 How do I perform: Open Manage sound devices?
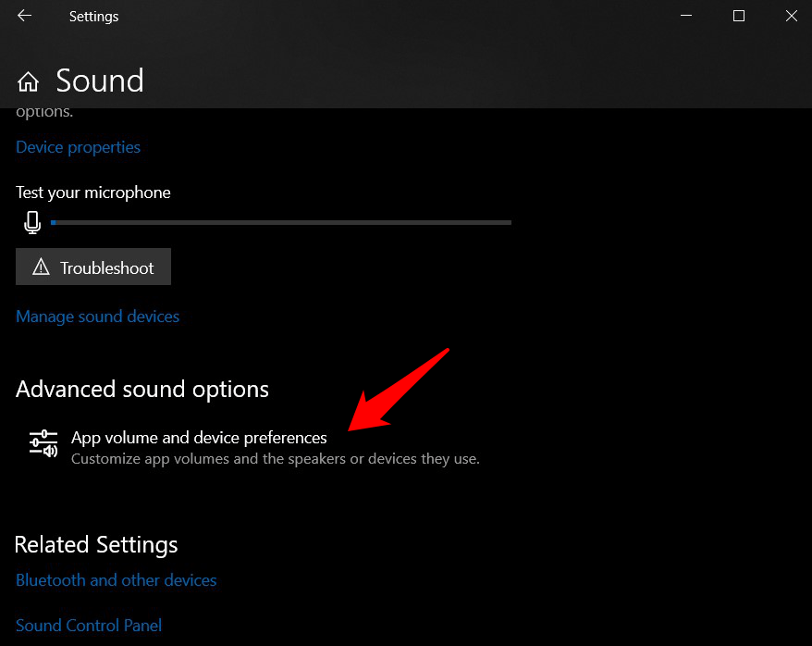pyautogui.click(x=98, y=317)
